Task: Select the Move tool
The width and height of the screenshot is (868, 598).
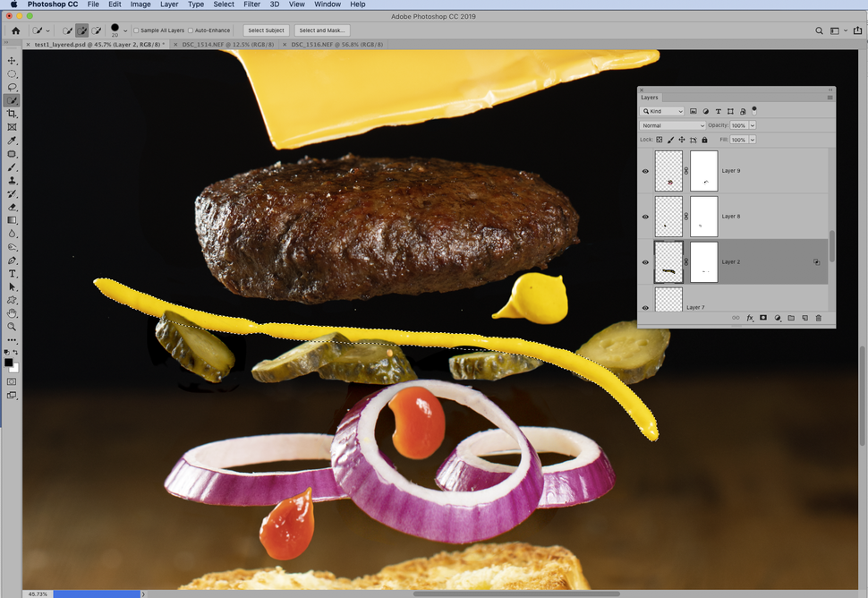Action: 12,61
